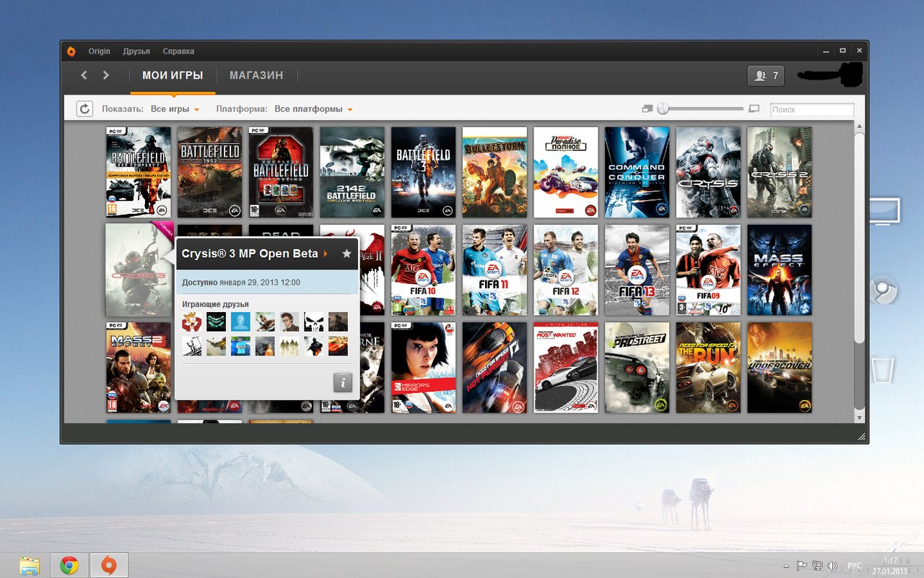This screenshot has height=578, width=924.
Task: Go back with the left arrow
Action: pyautogui.click(x=84, y=75)
